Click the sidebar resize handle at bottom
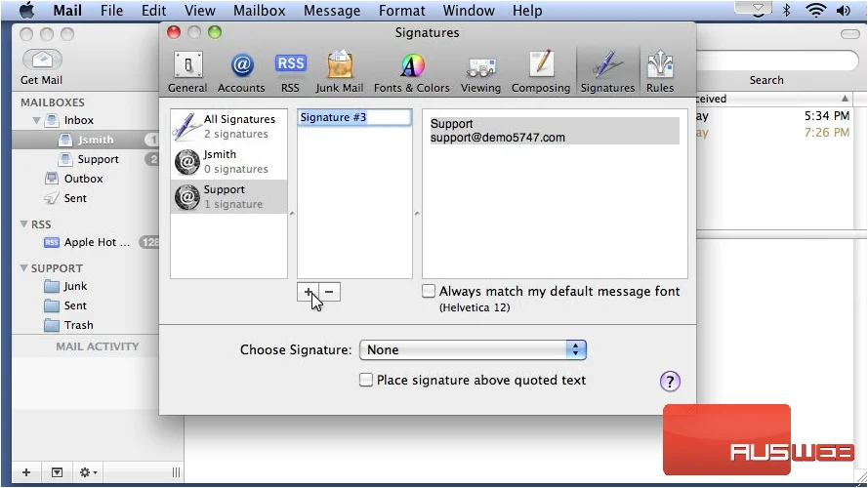 176,472
